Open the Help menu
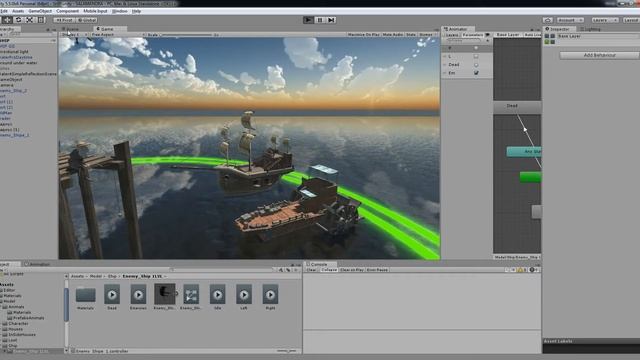Image resolution: width=640 pixels, height=360 pixels. pos(136,11)
